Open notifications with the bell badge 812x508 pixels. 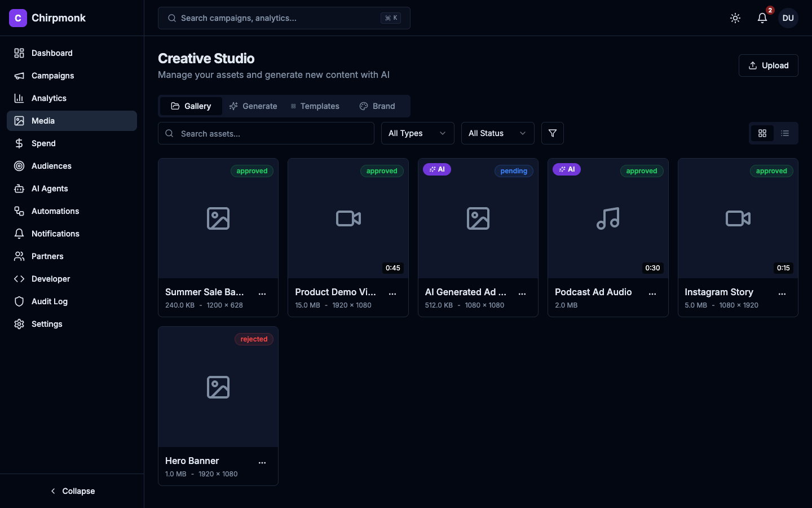762,18
